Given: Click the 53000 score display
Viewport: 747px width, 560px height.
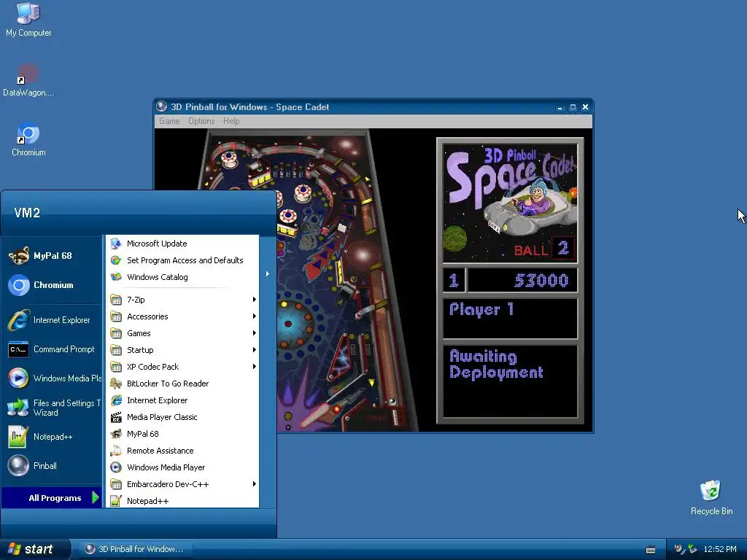Looking at the screenshot, I should tap(541, 280).
